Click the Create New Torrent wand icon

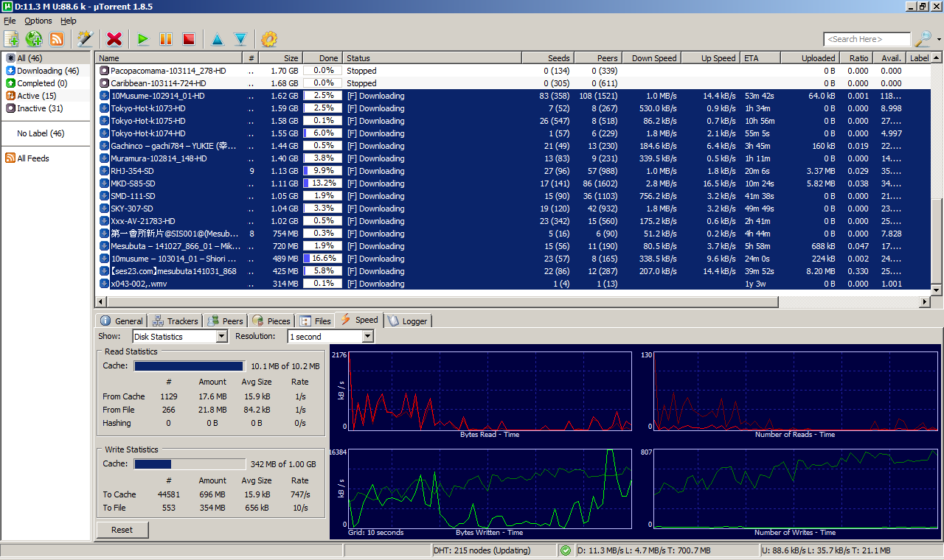click(x=86, y=39)
